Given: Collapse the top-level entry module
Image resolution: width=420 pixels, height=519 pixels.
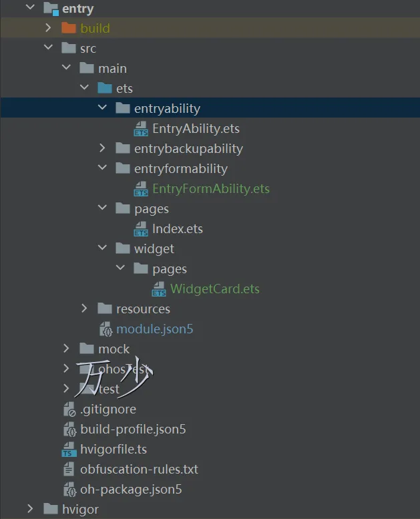Looking at the screenshot, I should pyautogui.click(x=30, y=8).
